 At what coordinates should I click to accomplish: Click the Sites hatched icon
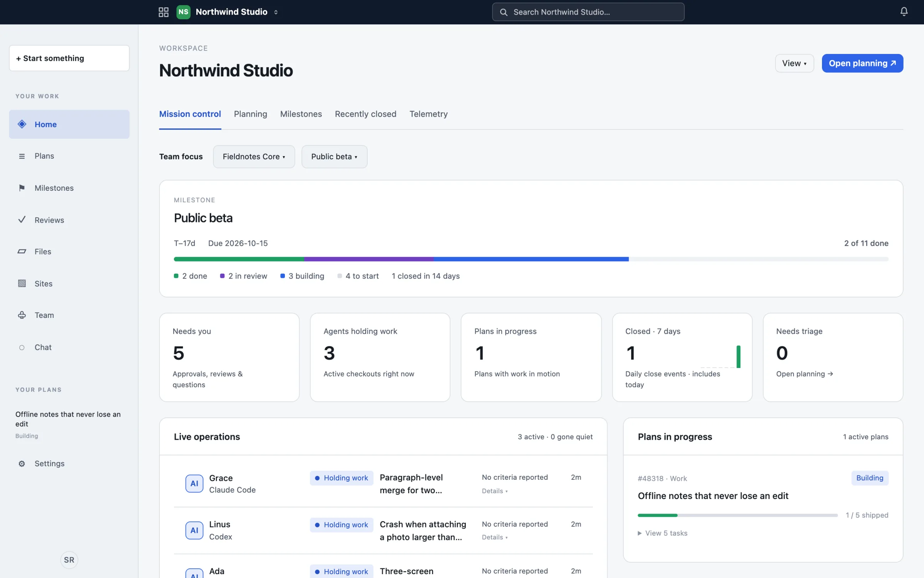22,283
